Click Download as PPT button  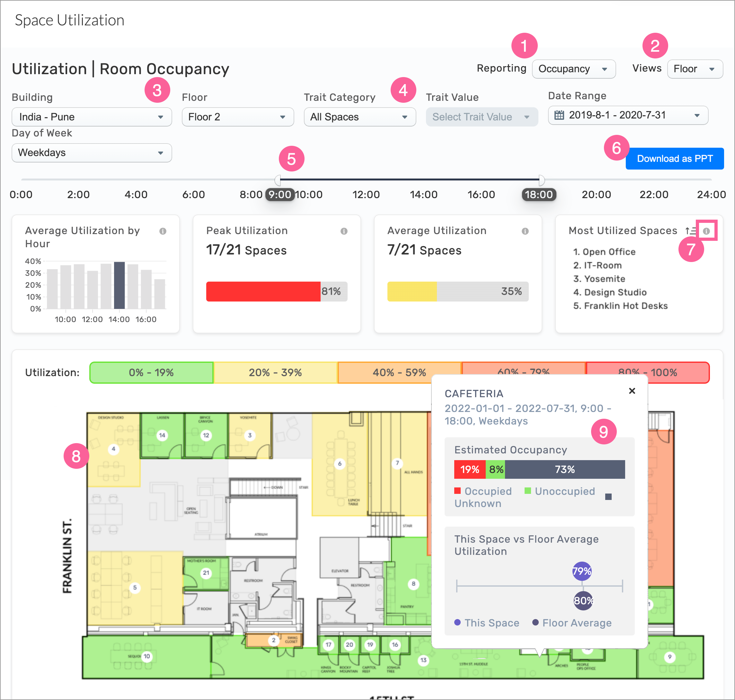[x=674, y=159]
